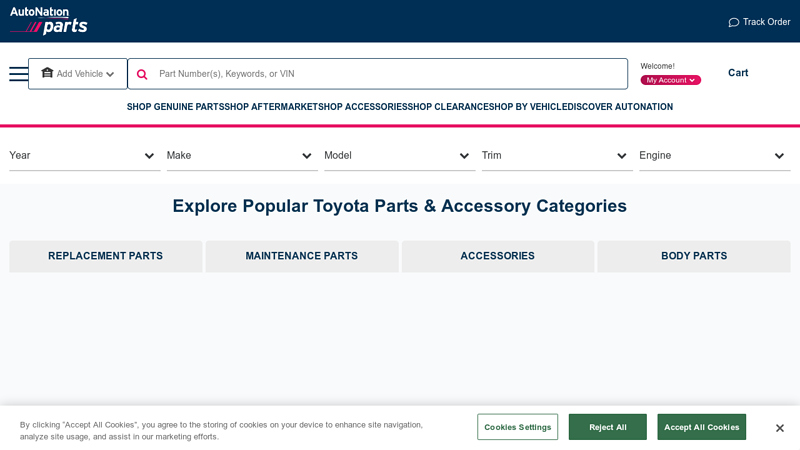This screenshot has width=800, height=450.
Task: Click the Cookies Settings button
Action: [517, 427]
